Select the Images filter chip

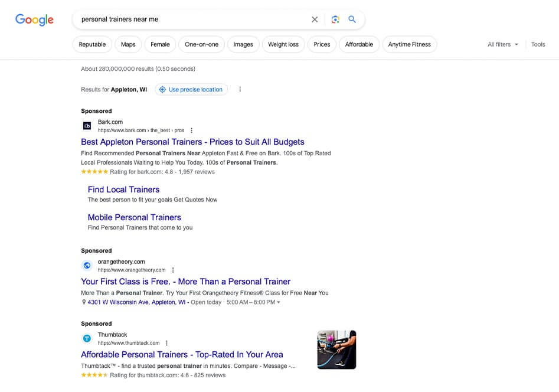243,44
